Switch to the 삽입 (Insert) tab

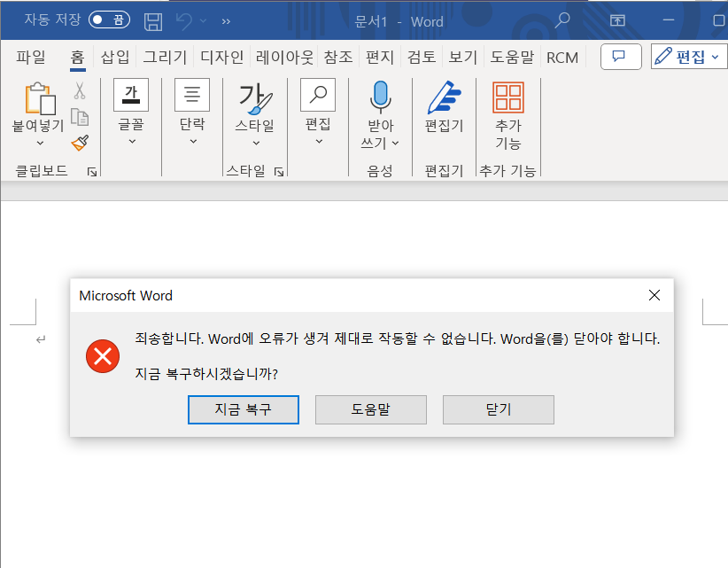pos(115,57)
